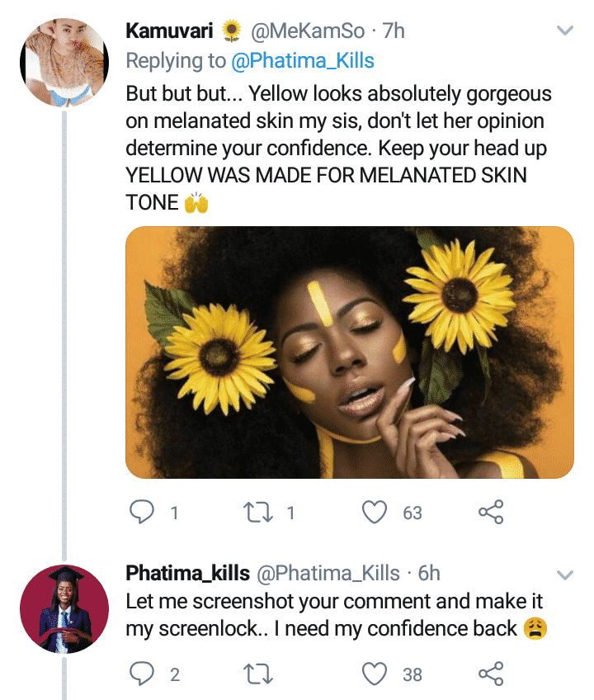Open Kamuvari display name link
The height and width of the screenshot is (700, 594).
[171, 31]
